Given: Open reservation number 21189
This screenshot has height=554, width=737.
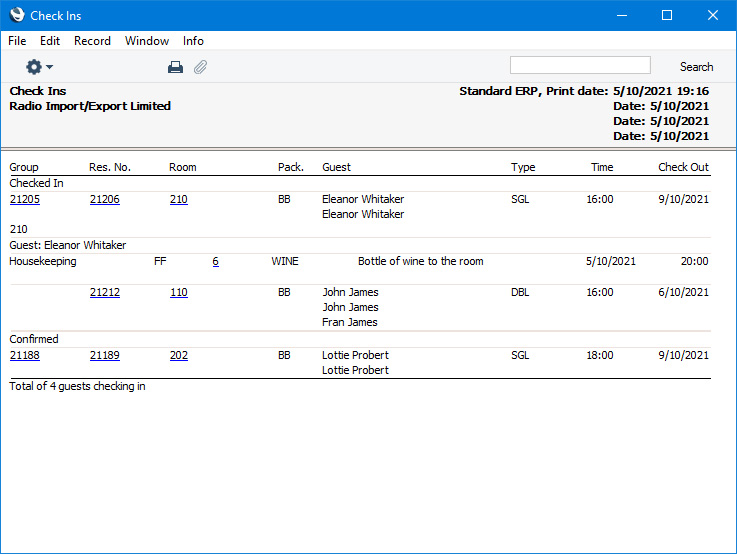Looking at the screenshot, I should point(104,355).
